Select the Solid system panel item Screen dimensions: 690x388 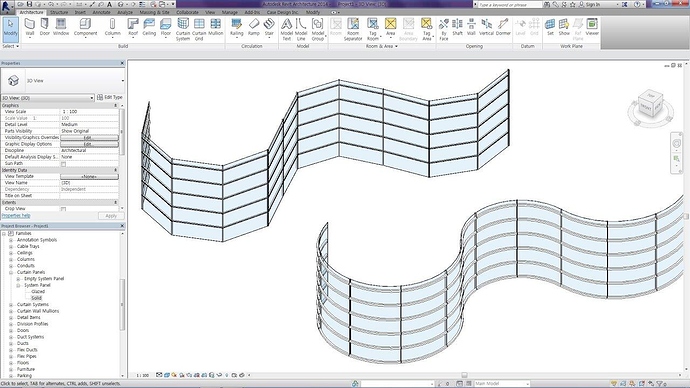click(x=37, y=298)
